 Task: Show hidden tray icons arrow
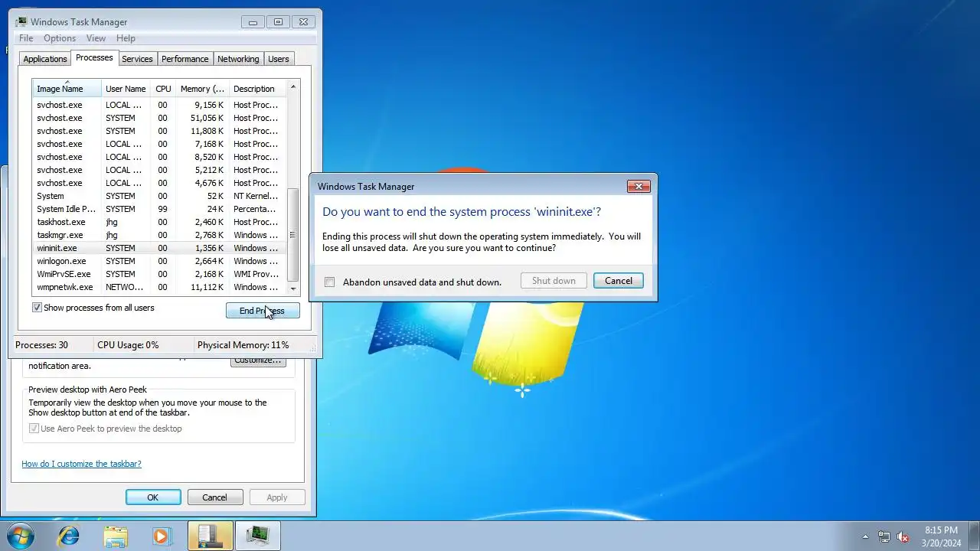click(x=865, y=536)
